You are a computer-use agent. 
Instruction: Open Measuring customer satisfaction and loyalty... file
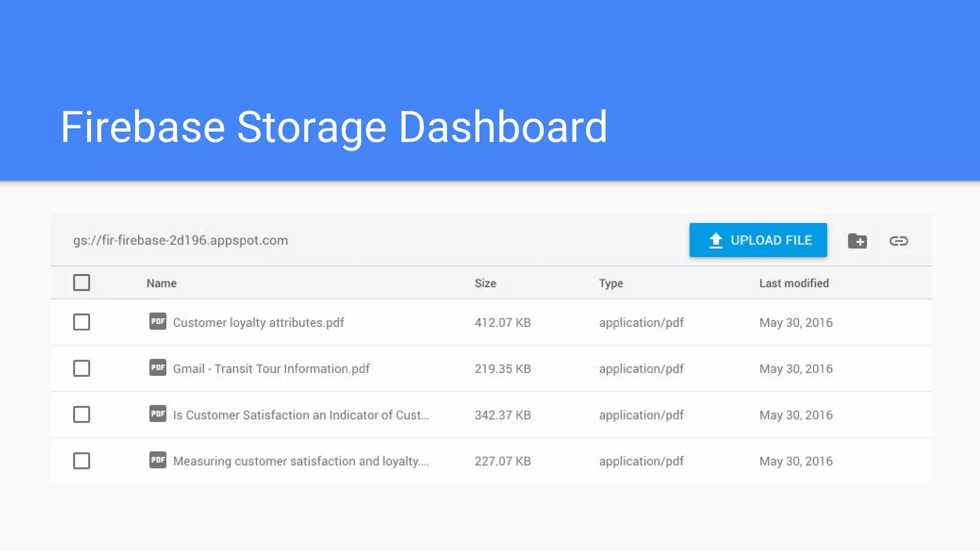pos(301,461)
